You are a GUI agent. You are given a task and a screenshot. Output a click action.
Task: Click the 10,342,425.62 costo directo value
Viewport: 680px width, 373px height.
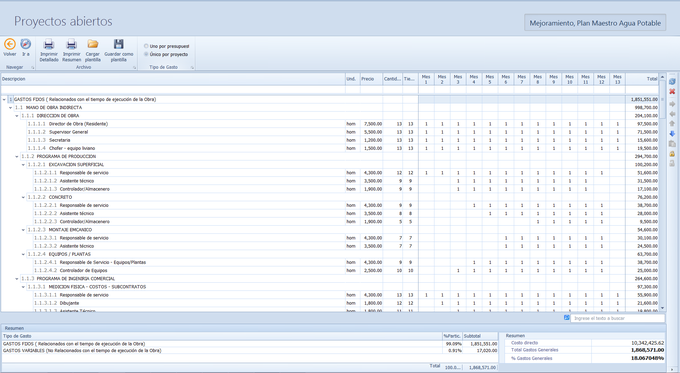647,343
